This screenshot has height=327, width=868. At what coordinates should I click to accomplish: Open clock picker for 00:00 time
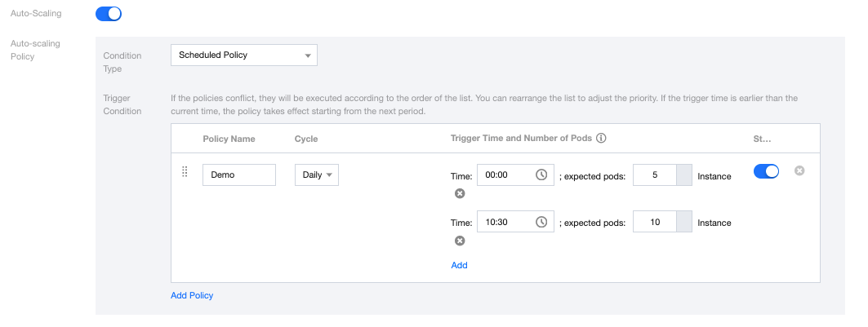pyautogui.click(x=541, y=175)
